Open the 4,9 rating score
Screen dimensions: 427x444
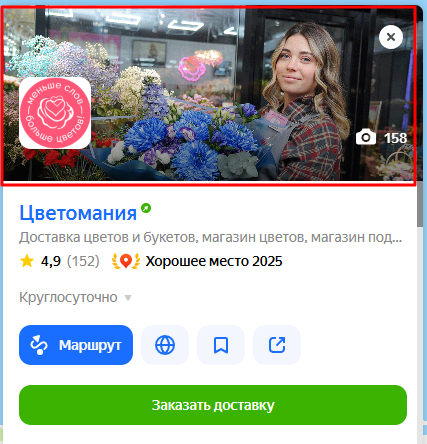(51, 261)
